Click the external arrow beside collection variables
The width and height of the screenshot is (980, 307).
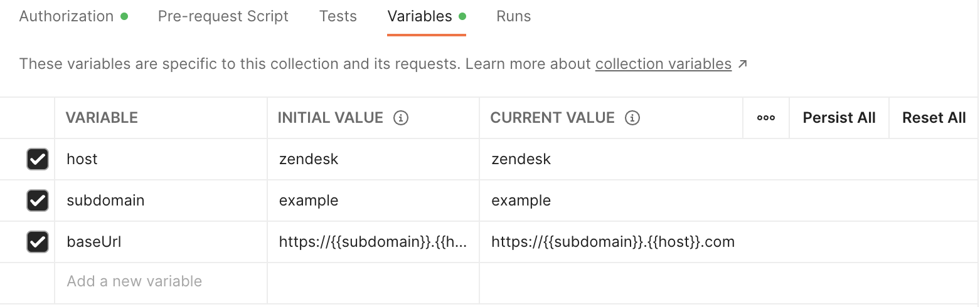coord(743,64)
